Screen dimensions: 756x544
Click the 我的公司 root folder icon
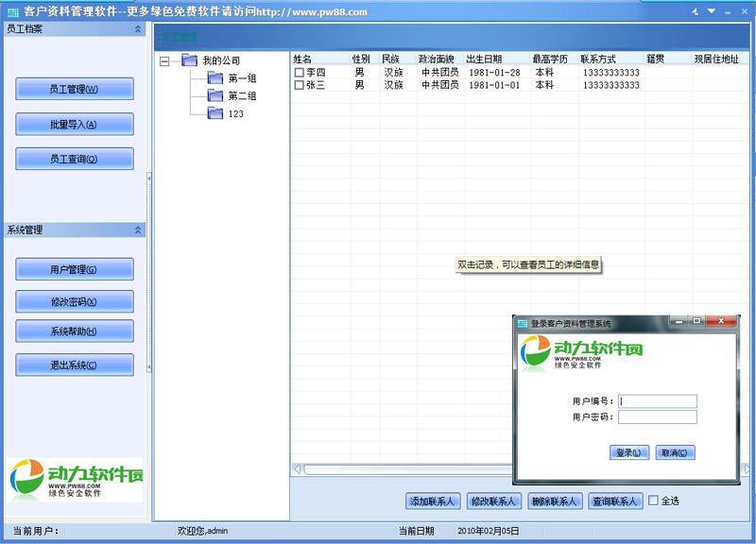[190, 60]
